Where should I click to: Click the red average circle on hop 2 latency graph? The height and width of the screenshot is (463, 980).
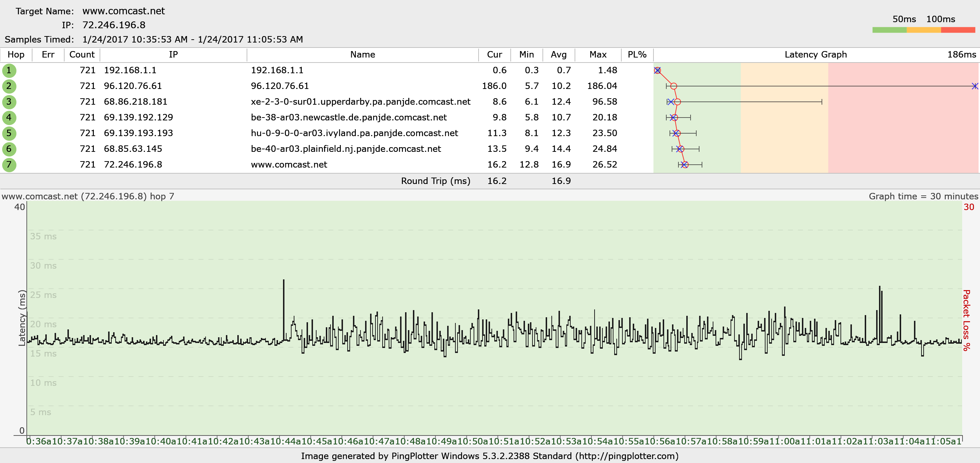click(673, 86)
